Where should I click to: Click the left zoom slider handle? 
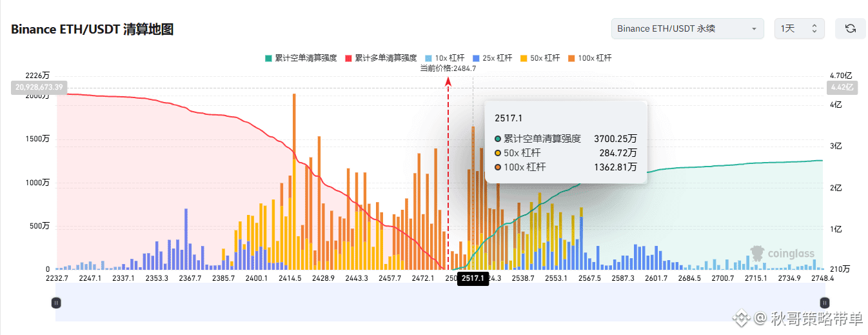click(x=56, y=302)
